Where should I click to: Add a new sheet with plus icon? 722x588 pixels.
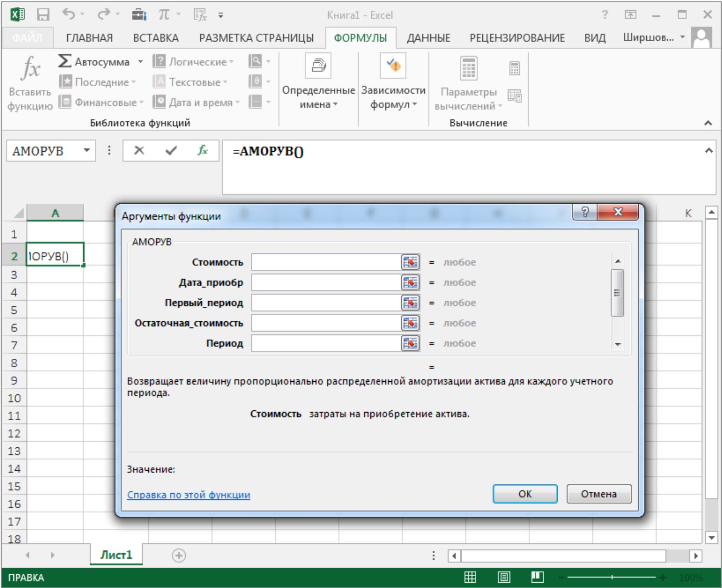[x=178, y=555]
